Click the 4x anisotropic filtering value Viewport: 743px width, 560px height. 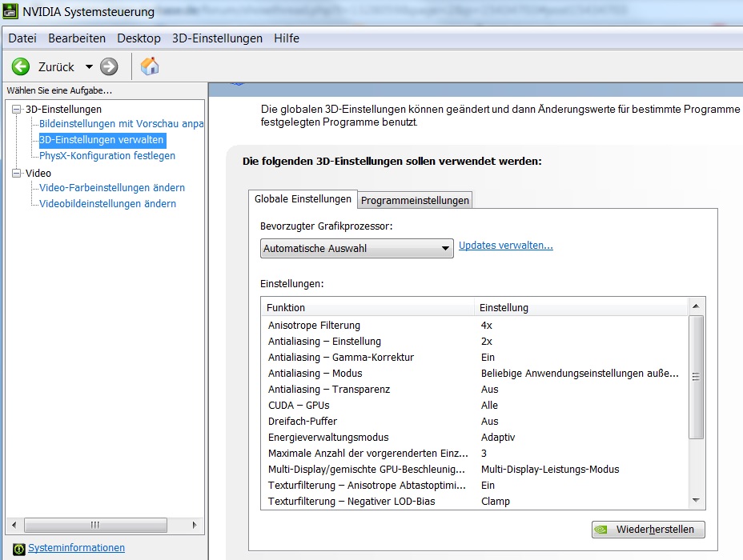[487, 326]
